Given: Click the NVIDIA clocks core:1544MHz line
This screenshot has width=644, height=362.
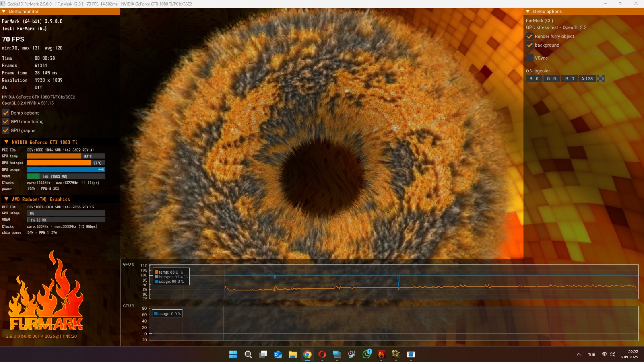Looking at the screenshot, I should pyautogui.click(x=50, y=183).
